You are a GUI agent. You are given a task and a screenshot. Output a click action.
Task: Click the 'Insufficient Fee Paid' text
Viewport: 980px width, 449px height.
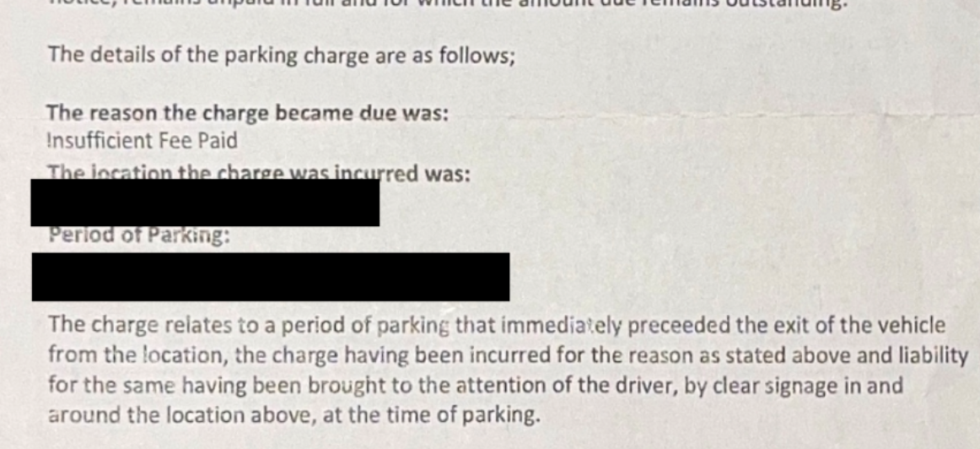click(x=142, y=141)
